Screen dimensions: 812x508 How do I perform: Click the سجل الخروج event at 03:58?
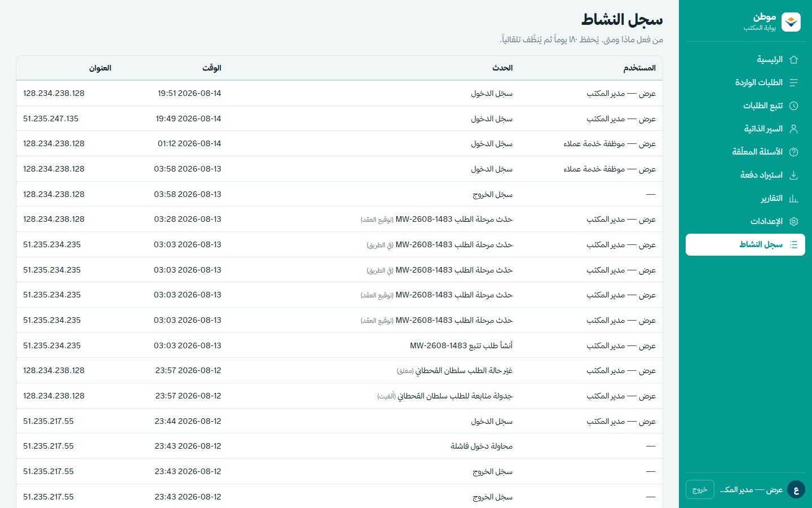click(492, 194)
